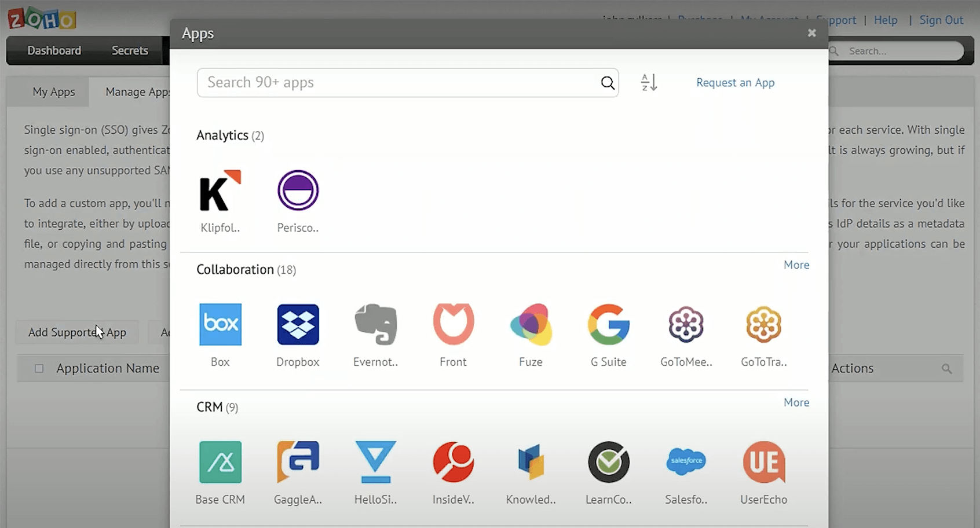Select the Box icon under Collaboration
The width and height of the screenshot is (980, 528).
coord(220,324)
